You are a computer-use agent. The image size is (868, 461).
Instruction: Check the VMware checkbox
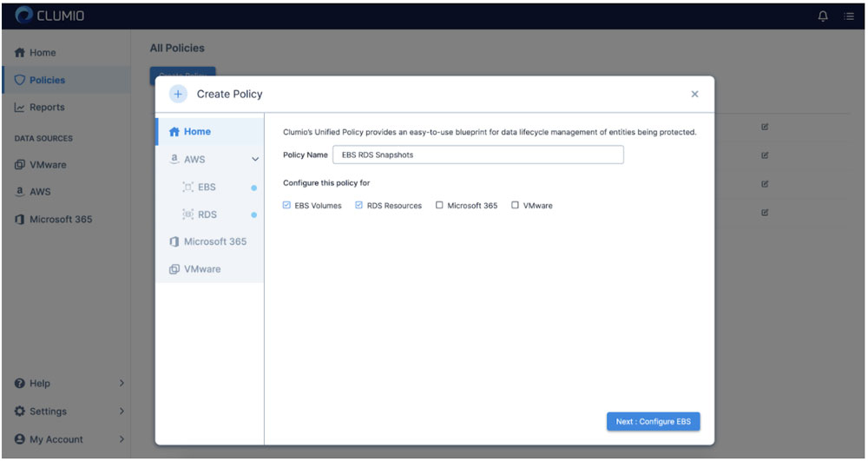click(516, 205)
